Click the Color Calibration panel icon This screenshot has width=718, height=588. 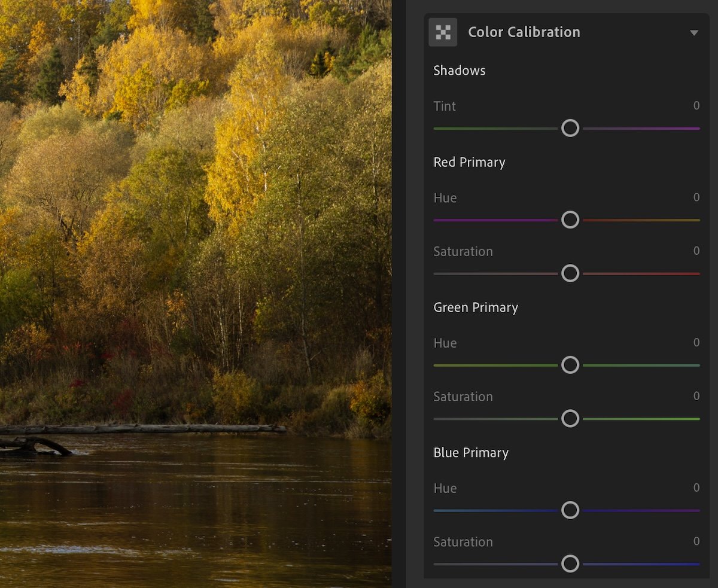pyautogui.click(x=442, y=32)
